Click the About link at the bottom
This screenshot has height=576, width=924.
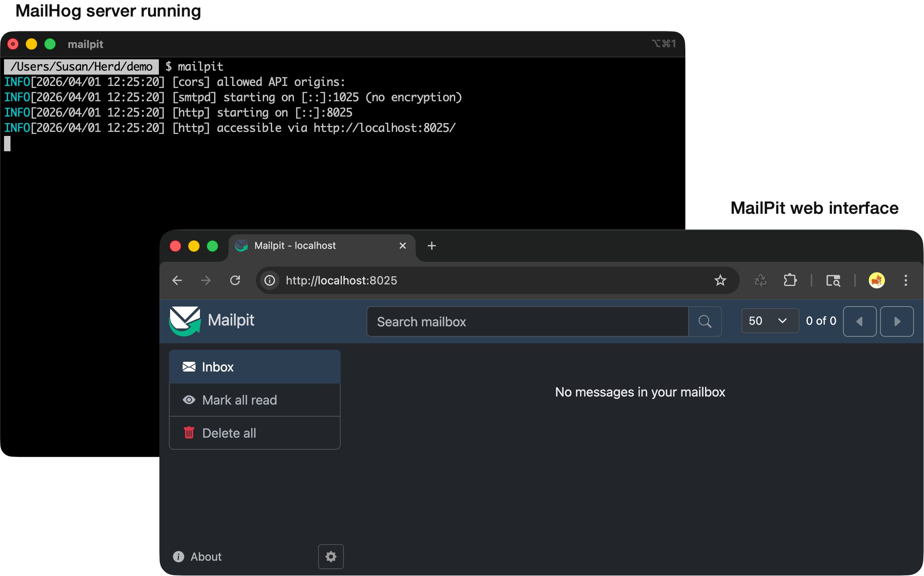coord(206,556)
